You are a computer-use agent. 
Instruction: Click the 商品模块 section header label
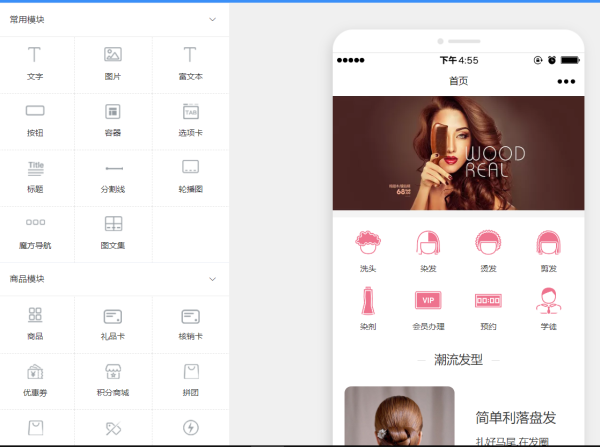27,279
